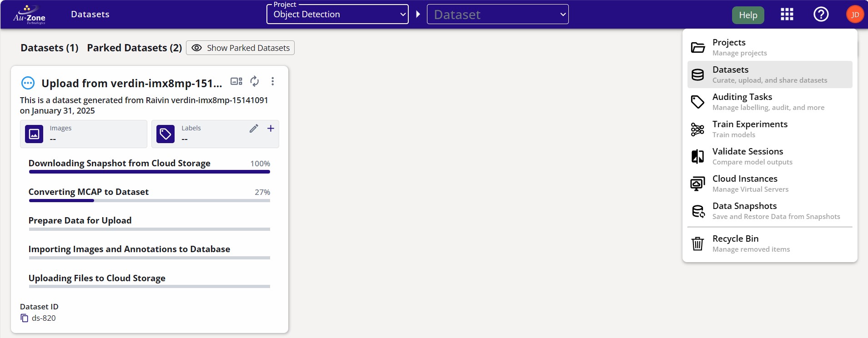Toggle Show Parked Datasets

point(240,48)
